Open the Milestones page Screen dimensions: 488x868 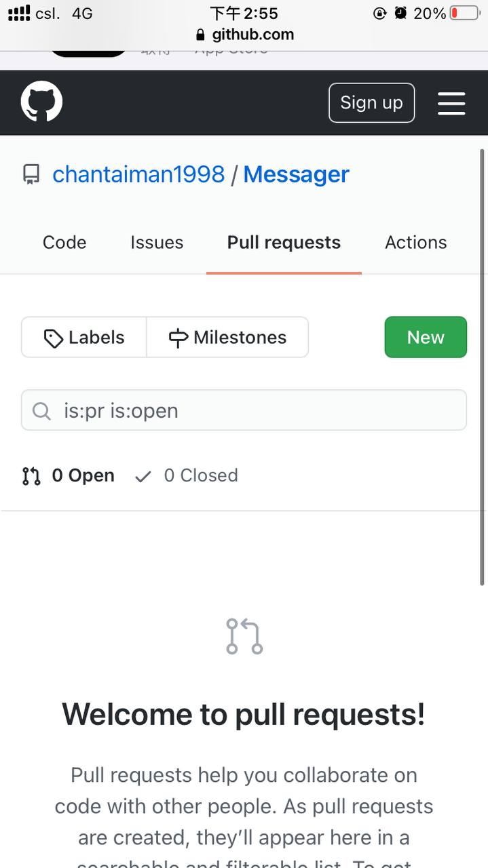pos(227,337)
